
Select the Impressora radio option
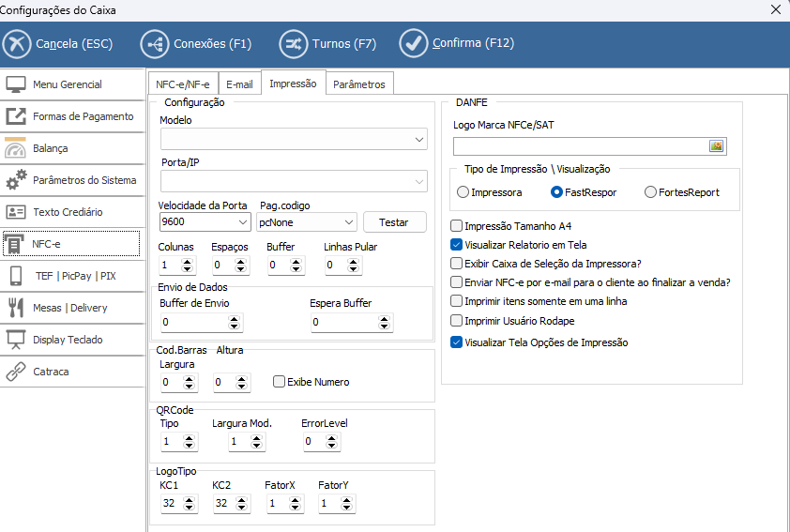tap(463, 192)
